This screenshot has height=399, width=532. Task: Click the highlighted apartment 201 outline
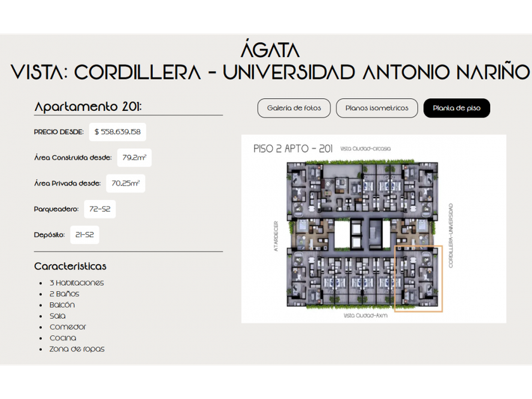pyautogui.click(x=419, y=279)
